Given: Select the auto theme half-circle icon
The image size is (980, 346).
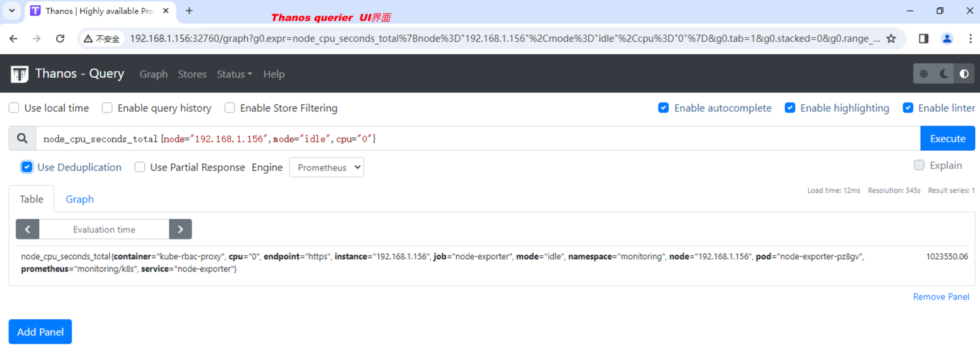Looking at the screenshot, I should (964, 74).
